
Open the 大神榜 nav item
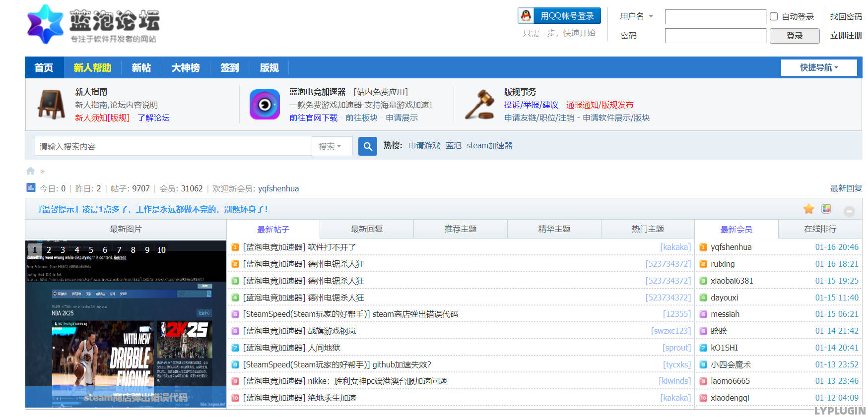186,67
